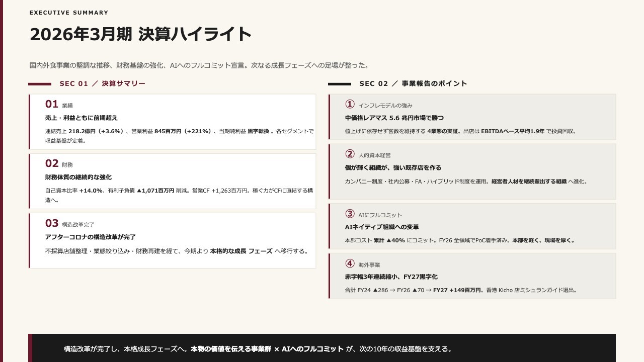Click the text starting 値上げに依存せず客数を維持

[460, 131]
